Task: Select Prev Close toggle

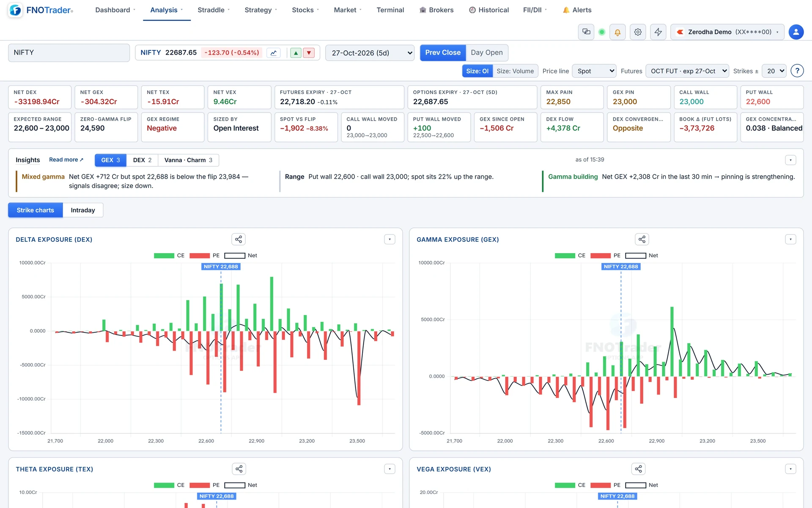Action: 443,52
